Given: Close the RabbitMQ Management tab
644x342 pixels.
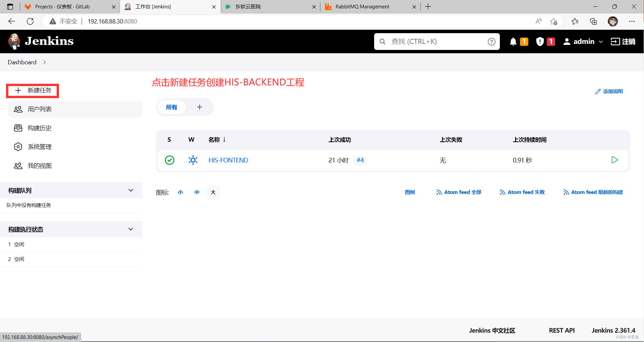Looking at the screenshot, I should (x=414, y=7).
